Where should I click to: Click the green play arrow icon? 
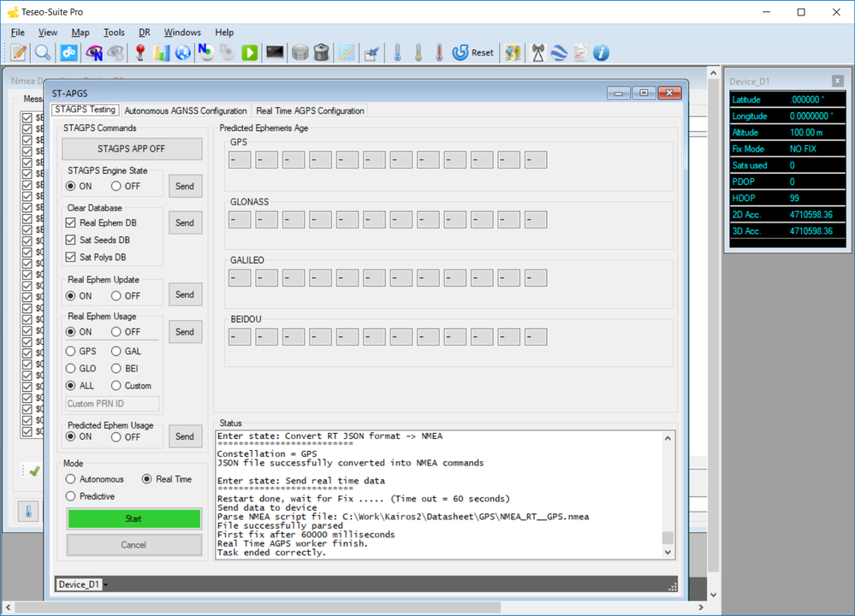tap(250, 52)
